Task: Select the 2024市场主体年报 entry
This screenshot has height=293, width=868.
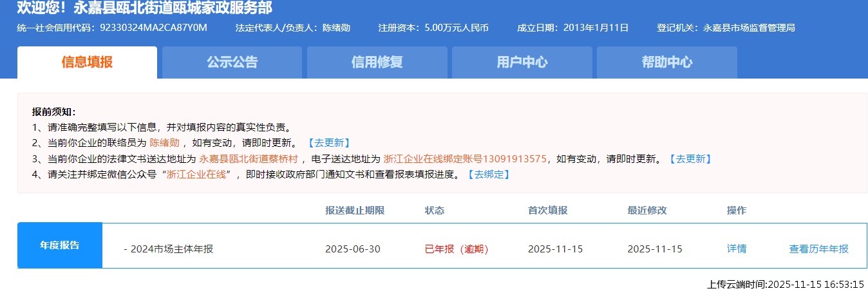Action: pyautogui.click(x=168, y=249)
